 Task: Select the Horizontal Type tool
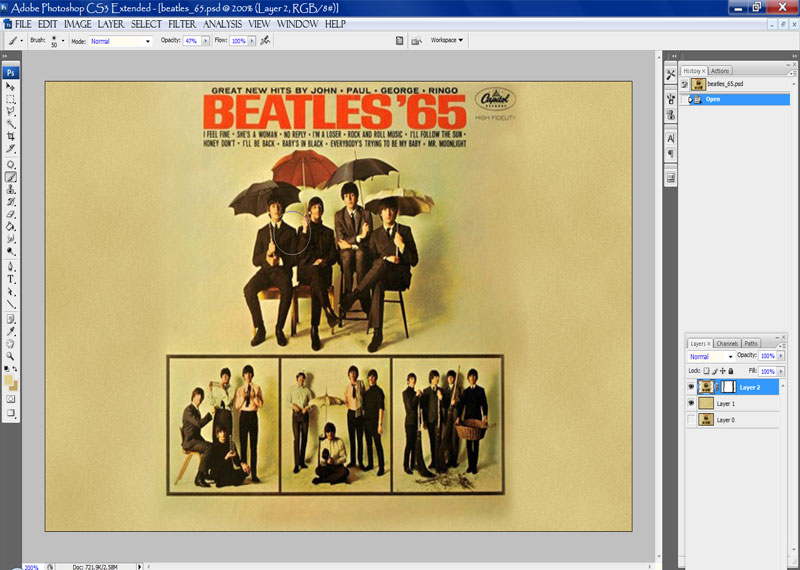pyautogui.click(x=11, y=279)
